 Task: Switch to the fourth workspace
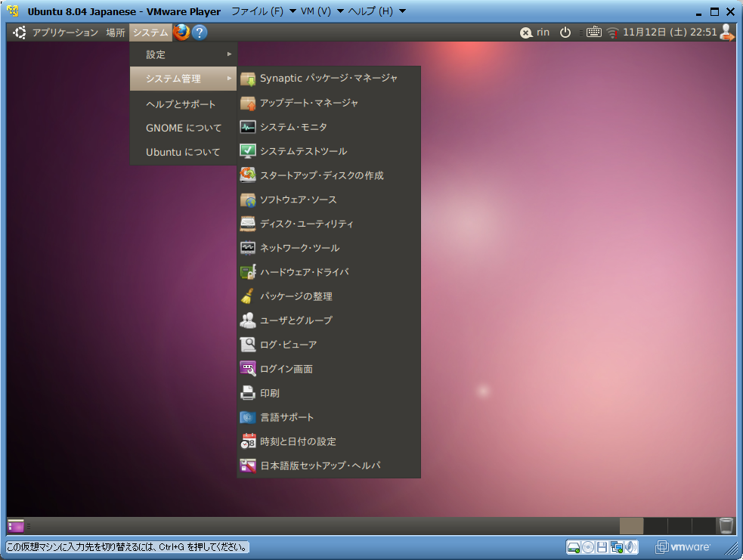pos(704,526)
